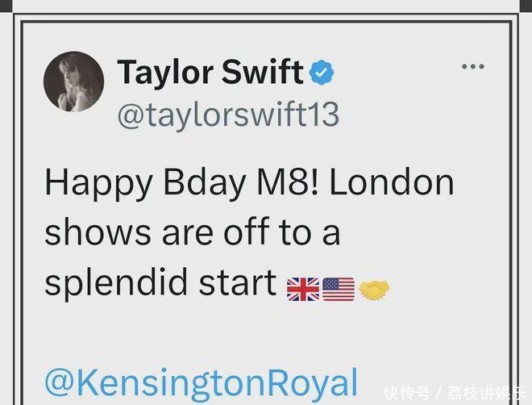Click the word London in the tweet
The width and height of the screenshot is (532, 405).
(x=392, y=182)
